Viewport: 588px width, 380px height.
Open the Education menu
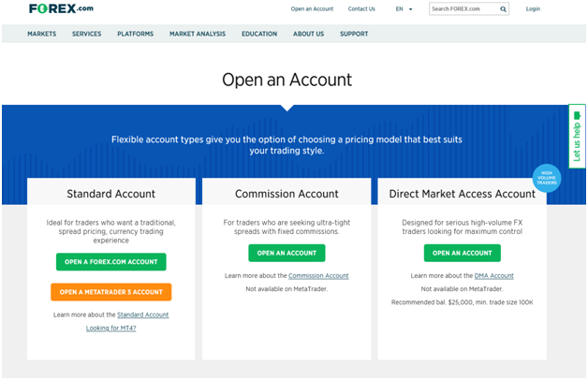(259, 34)
